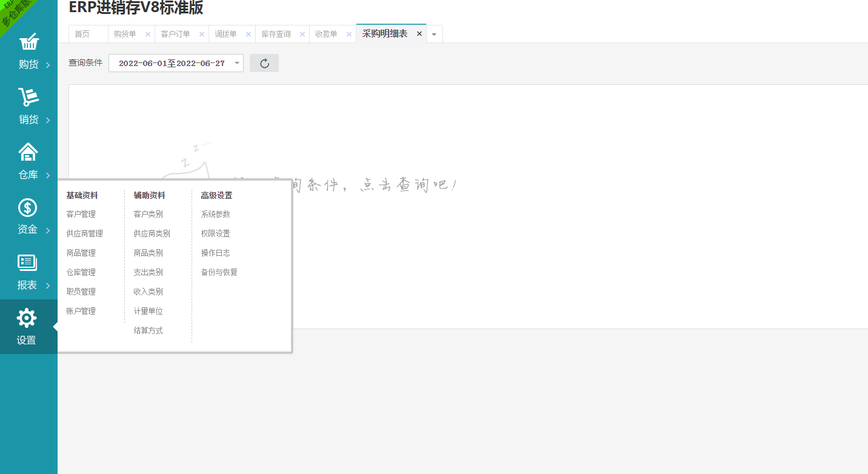This screenshot has height=474, width=868.
Task: Expand the 销货 submenu chevron
Action: point(48,120)
